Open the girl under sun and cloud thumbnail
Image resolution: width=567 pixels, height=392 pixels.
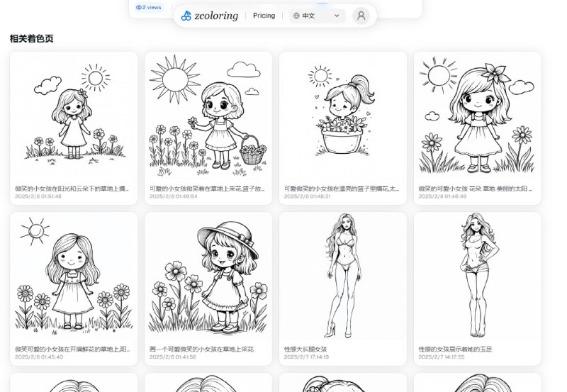pyautogui.click(x=74, y=115)
